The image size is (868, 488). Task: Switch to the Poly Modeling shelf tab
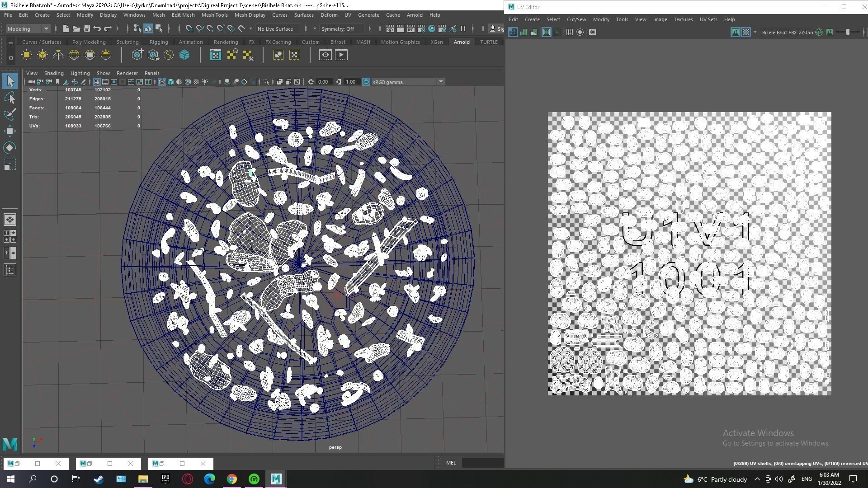(x=89, y=42)
